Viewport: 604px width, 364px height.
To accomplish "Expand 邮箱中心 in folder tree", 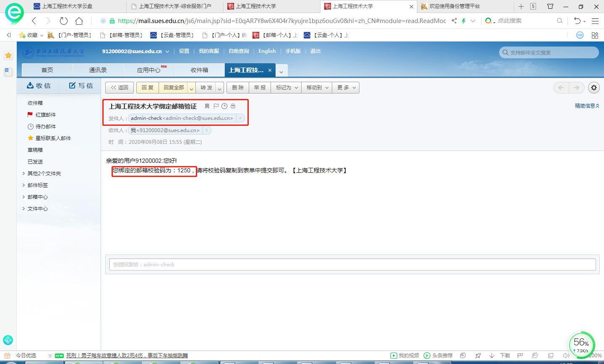I will tap(23, 197).
